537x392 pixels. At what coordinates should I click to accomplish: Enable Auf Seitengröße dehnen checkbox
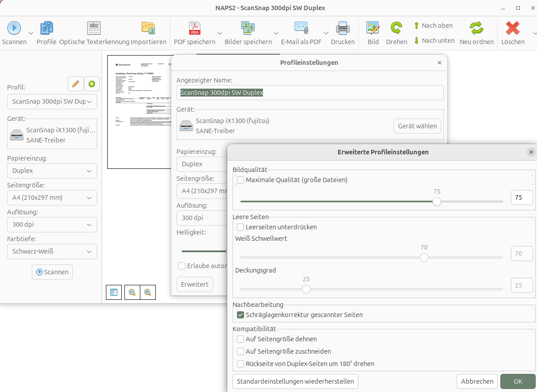click(x=240, y=339)
